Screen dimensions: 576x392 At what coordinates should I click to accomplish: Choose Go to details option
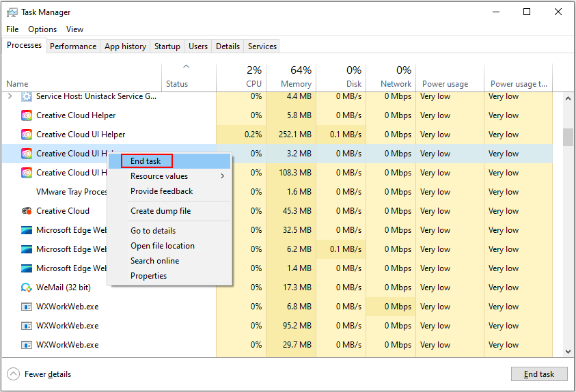(169, 231)
